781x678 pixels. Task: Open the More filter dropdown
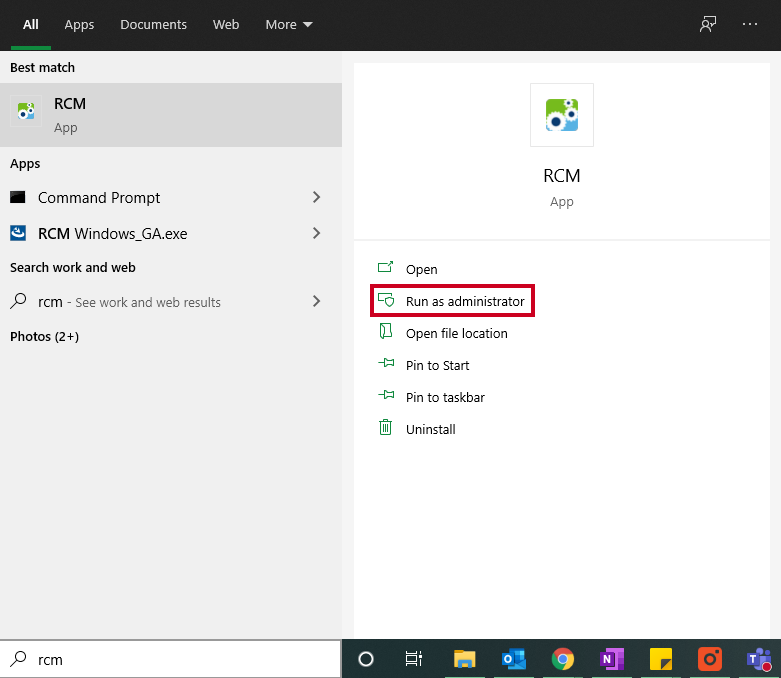coord(289,24)
